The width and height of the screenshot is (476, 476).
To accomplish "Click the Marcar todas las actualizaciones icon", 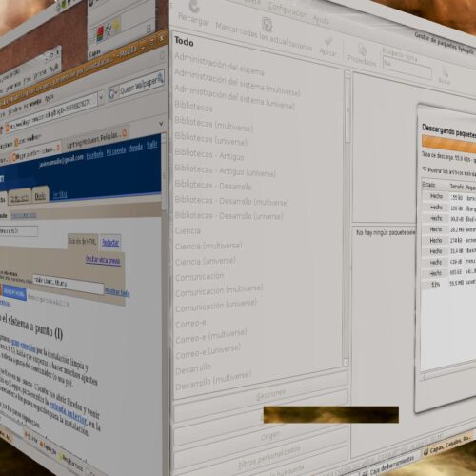I will [x=268, y=25].
